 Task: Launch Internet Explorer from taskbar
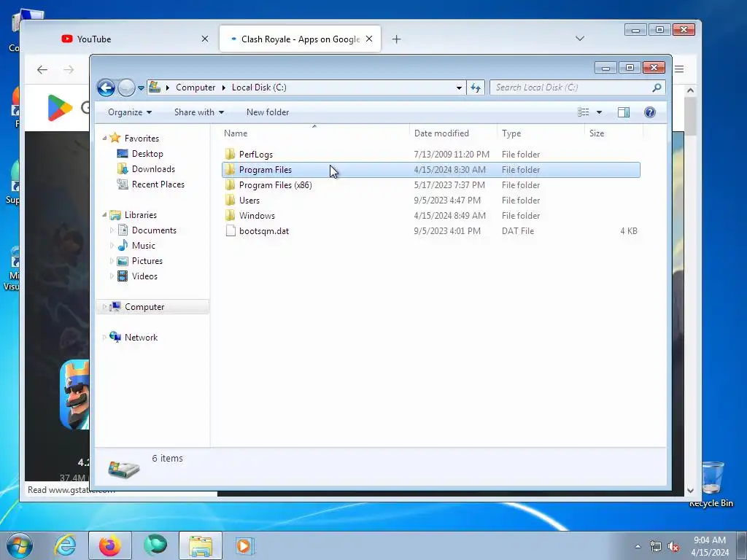point(65,545)
